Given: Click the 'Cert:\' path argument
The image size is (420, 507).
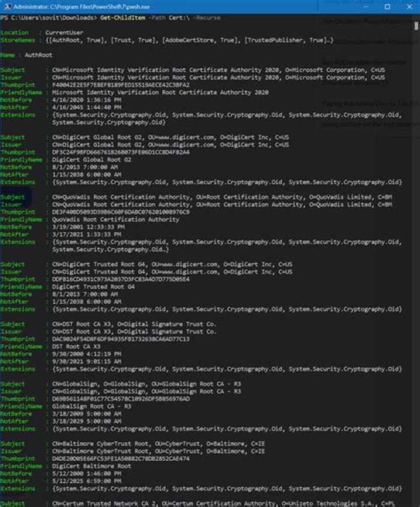Looking at the screenshot, I should [x=179, y=18].
